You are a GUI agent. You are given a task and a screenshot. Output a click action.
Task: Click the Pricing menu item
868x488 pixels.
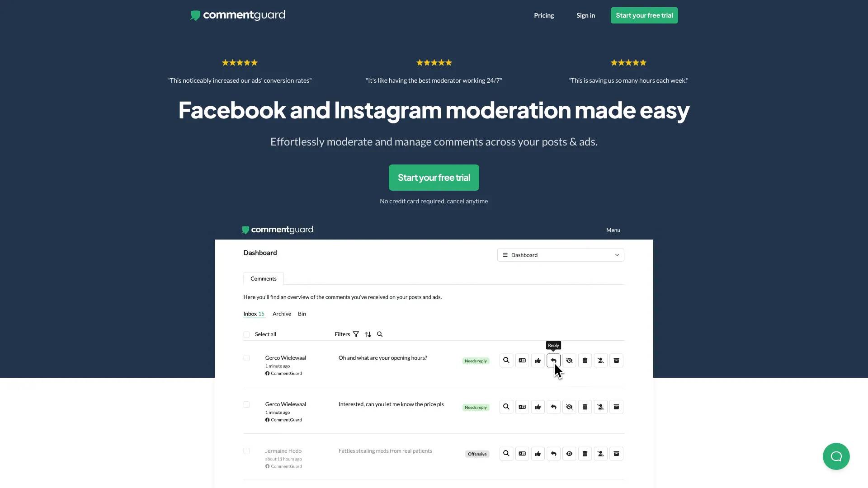544,14
